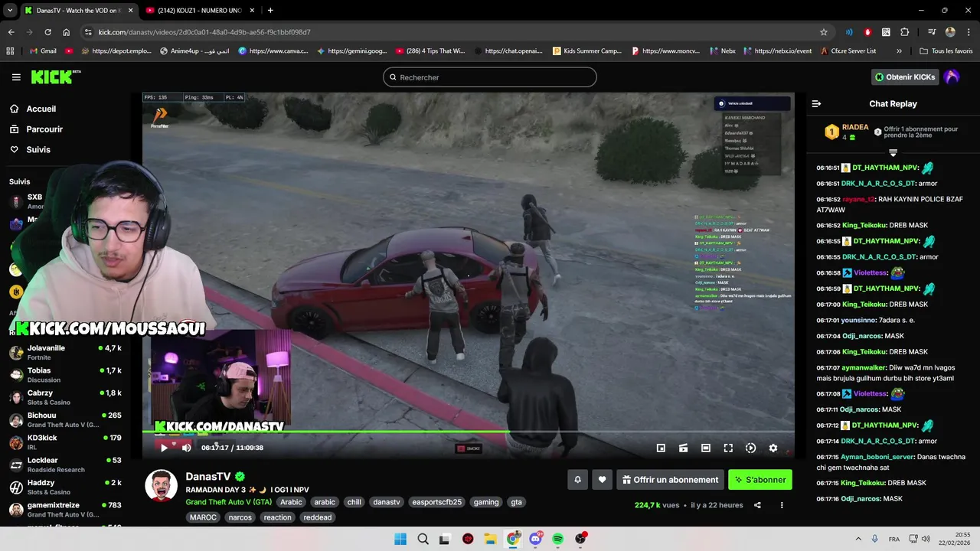Open the user profile avatar menu
Image resolution: width=980 pixels, height=551 pixels.
(952, 77)
